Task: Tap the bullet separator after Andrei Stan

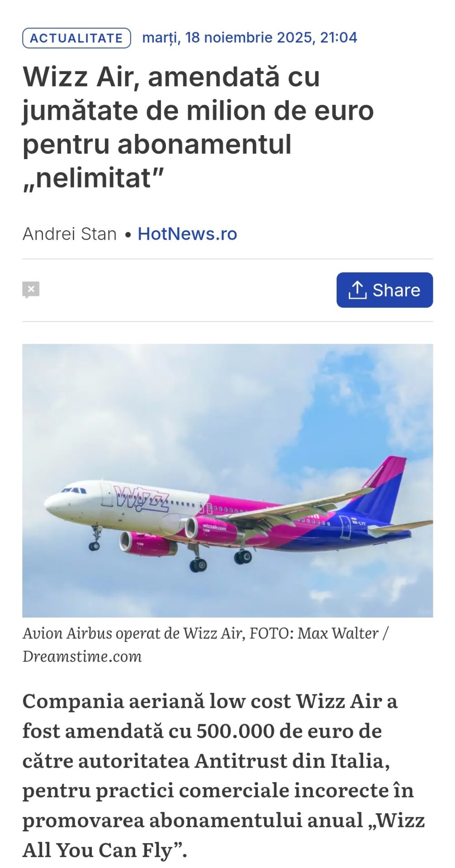Action: pyautogui.click(x=128, y=235)
